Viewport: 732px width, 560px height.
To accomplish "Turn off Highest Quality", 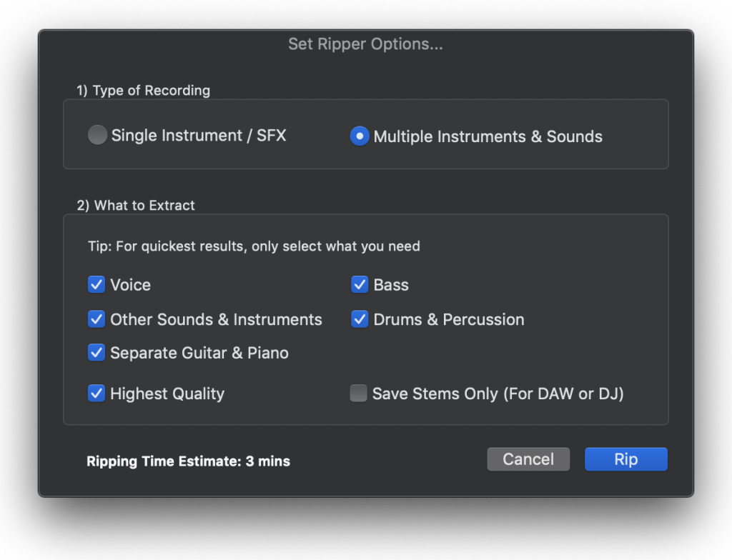I will coord(97,393).
